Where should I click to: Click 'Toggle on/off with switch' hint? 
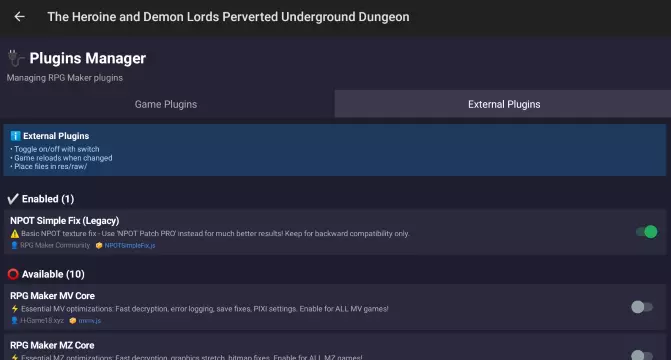(x=56, y=149)
